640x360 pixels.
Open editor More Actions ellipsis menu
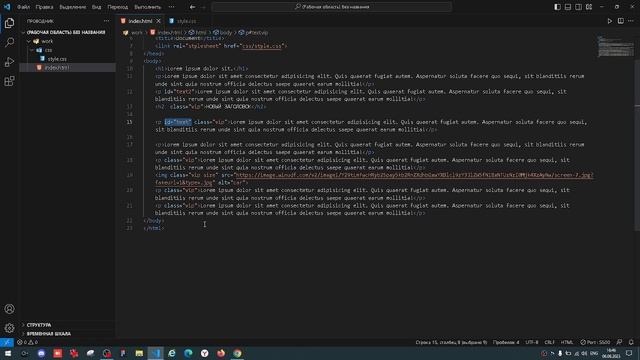click(631, 21)
